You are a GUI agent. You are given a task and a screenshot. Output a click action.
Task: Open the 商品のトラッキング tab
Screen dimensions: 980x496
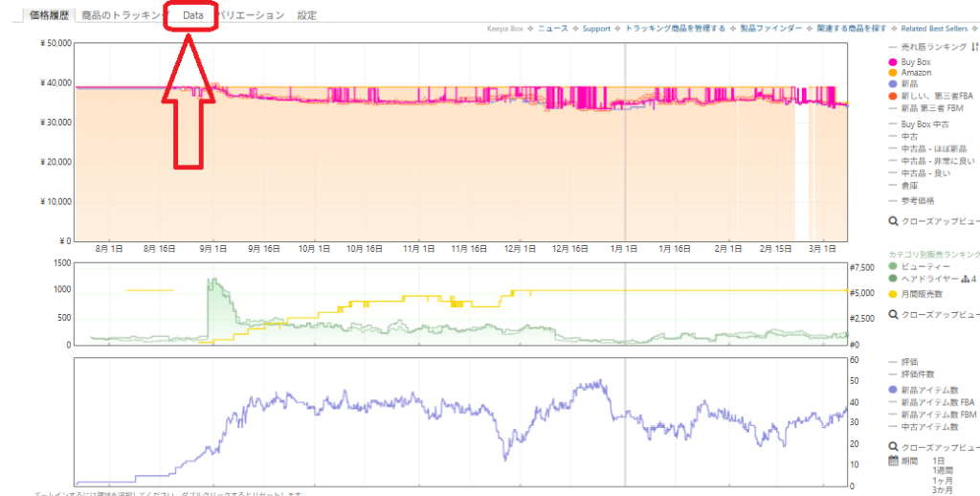click(124, 15)
